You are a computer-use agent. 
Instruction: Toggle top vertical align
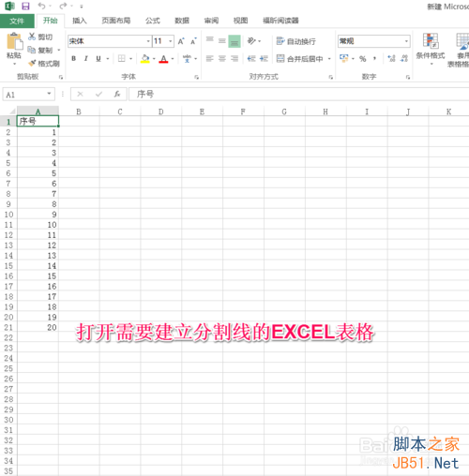[210, 40]
